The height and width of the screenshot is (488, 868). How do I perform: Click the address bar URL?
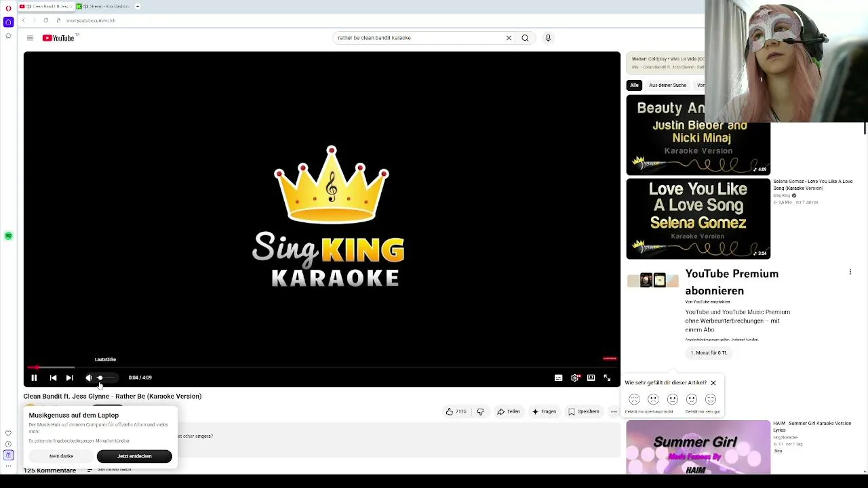(x=91, y=20)
